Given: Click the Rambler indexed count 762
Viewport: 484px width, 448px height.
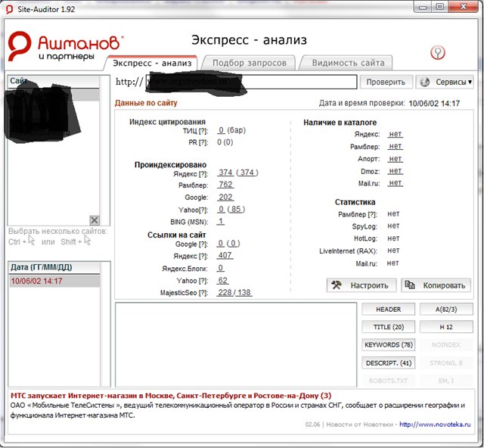Looking at the screenshot, I should (x=225, y=185).
